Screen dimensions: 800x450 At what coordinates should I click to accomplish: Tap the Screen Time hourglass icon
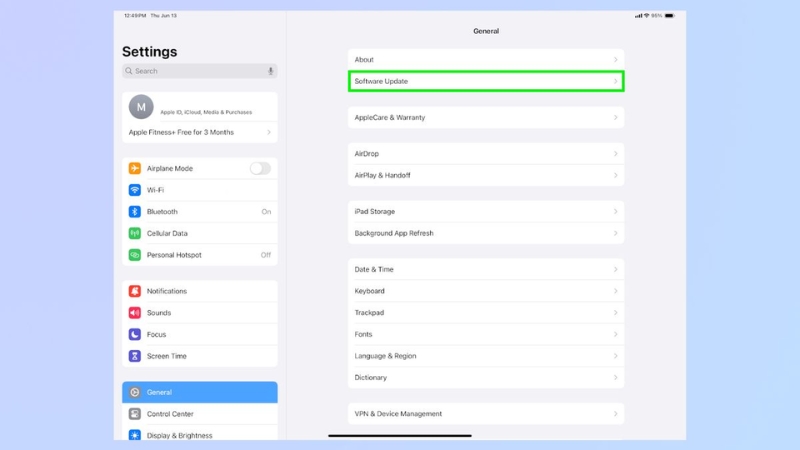135,356
